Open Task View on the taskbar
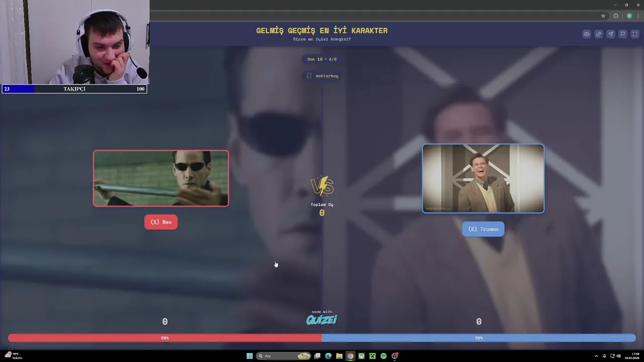 click(x=317, y=356)
